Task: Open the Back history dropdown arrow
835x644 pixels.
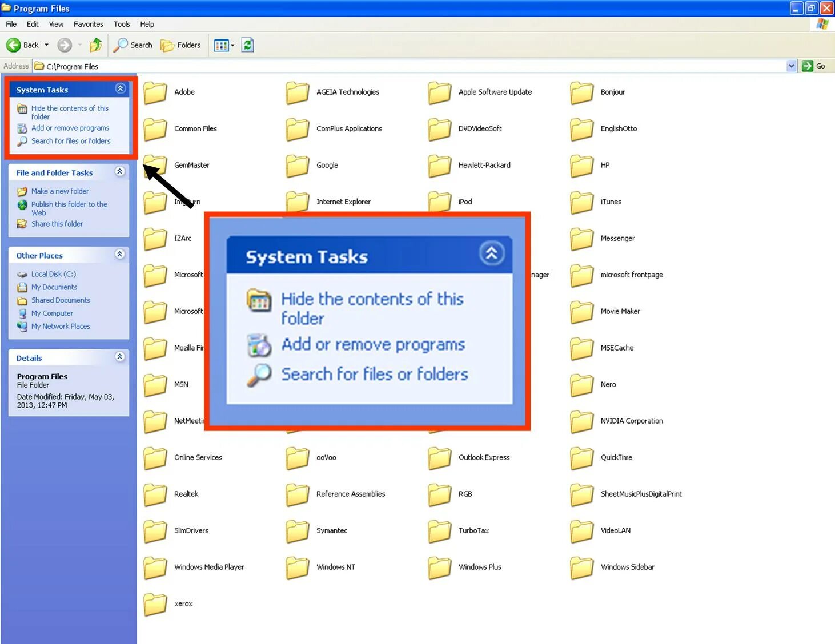Action: 47,45
